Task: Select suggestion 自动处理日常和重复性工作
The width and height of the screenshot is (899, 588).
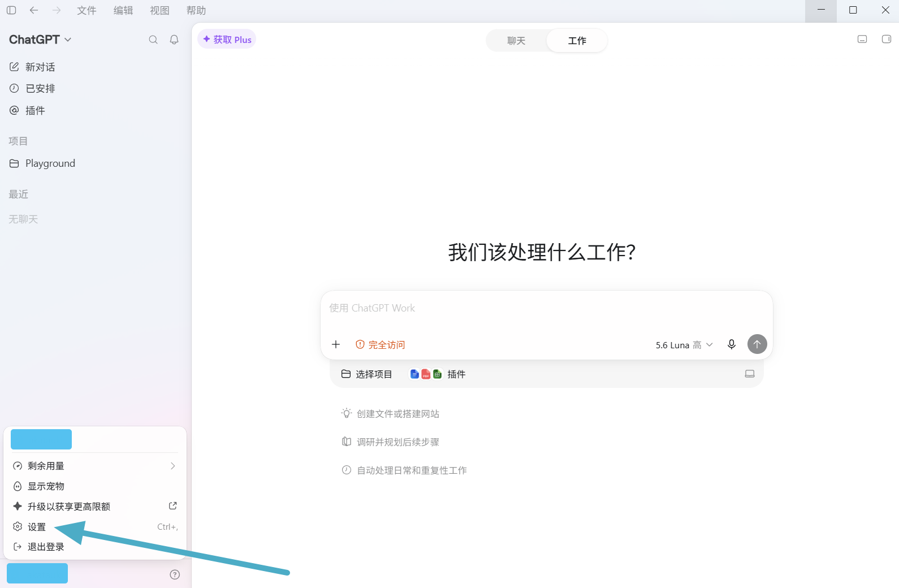Action: click(x=404, y=470)
